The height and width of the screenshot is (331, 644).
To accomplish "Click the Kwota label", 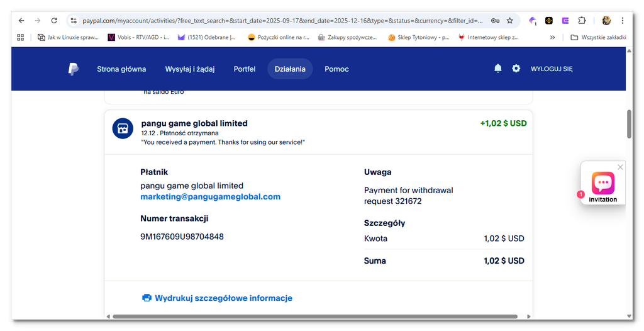I will click(x=375, y=238).
